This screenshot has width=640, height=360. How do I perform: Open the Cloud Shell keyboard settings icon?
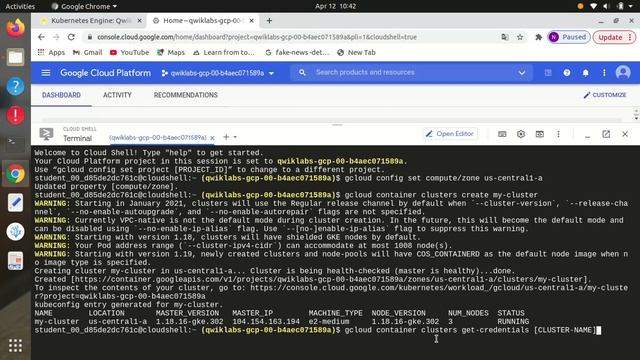tap(502, 134)
